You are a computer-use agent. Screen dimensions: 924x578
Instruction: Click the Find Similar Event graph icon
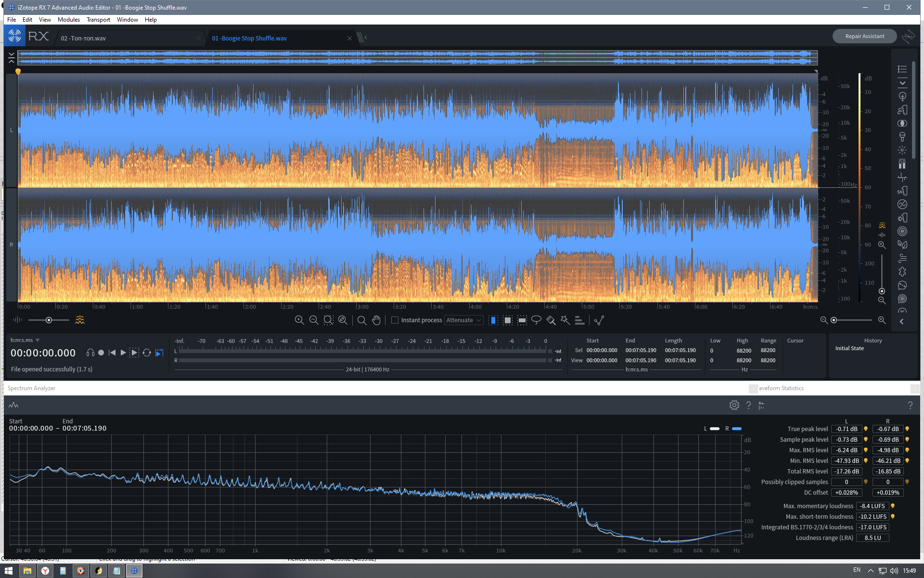click(599, 320)
